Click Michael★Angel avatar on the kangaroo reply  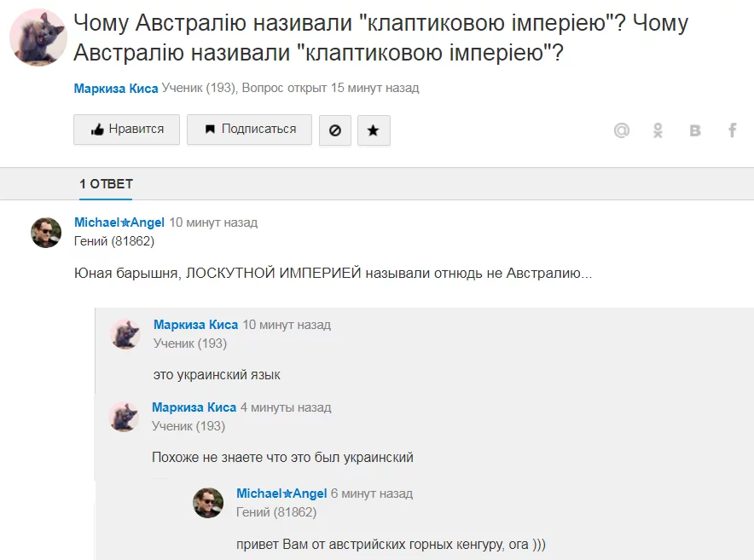click(x=208, y=503)
